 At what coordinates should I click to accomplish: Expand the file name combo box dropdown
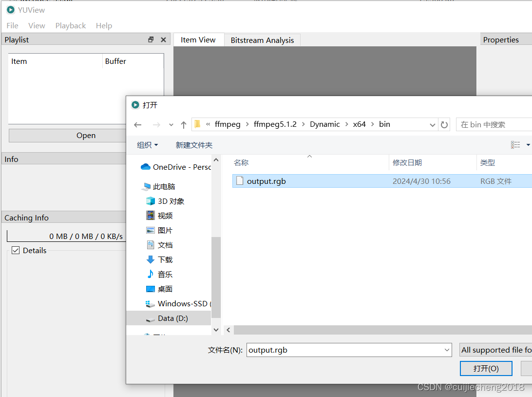[447, 350]
